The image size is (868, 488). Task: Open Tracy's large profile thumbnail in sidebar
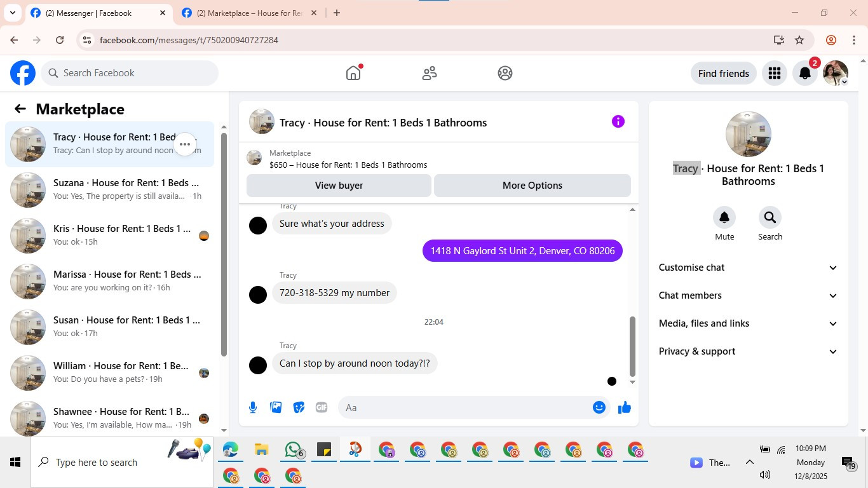749,134
